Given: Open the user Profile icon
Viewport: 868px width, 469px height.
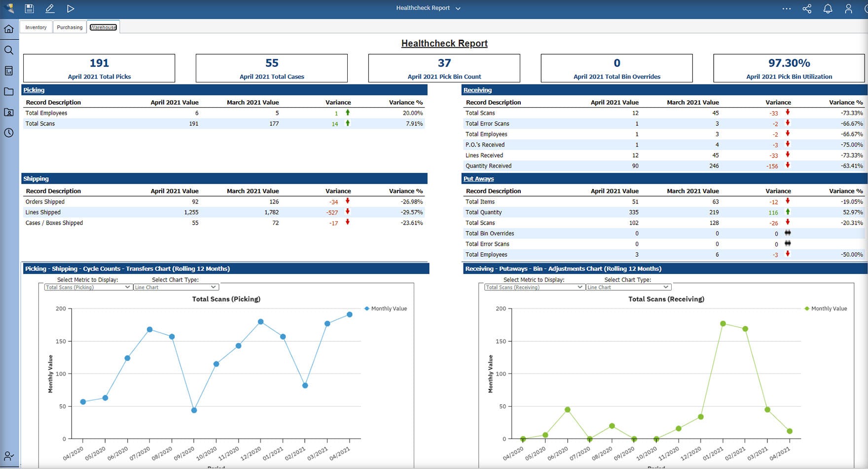Looking at the screenshot, I should click(849, 8).
